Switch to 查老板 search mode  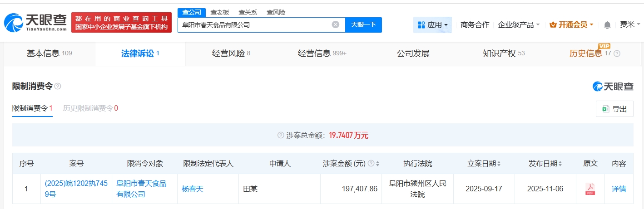[x=220, y=12]
